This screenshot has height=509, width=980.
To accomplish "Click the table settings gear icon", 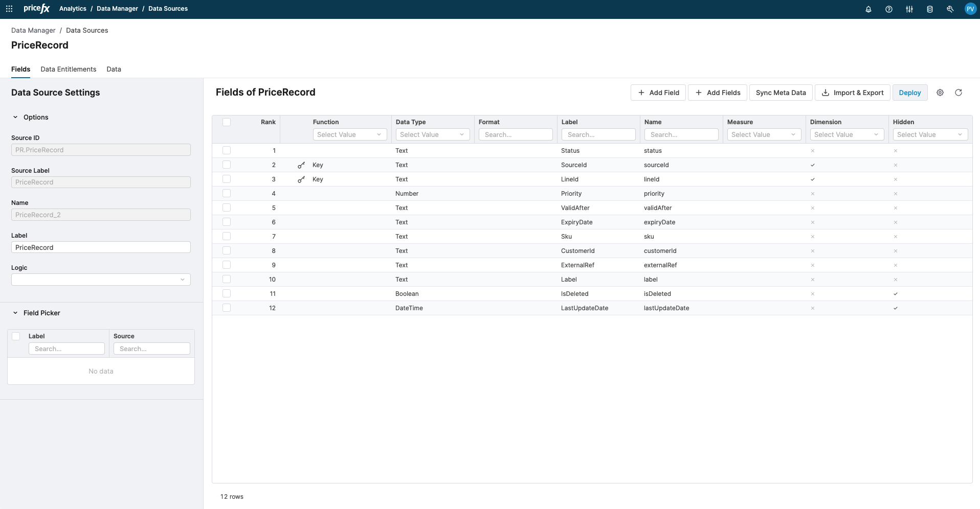I will (x=940, y=92).
